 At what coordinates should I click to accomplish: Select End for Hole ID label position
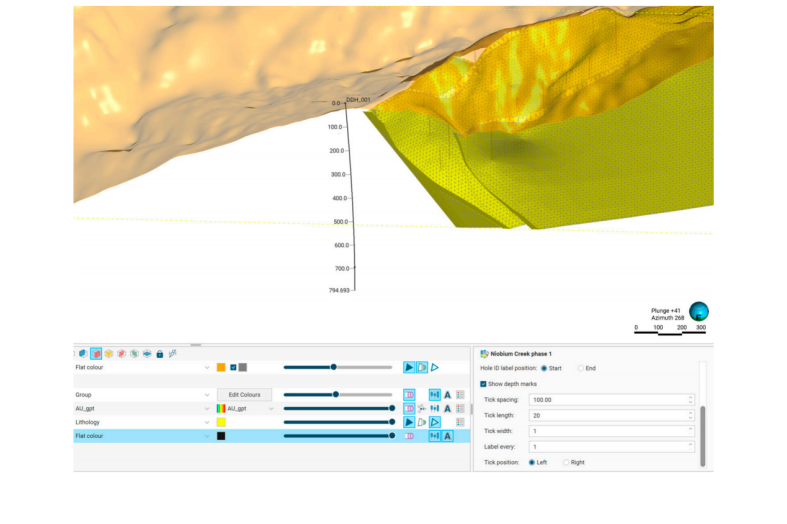point(581,368)
